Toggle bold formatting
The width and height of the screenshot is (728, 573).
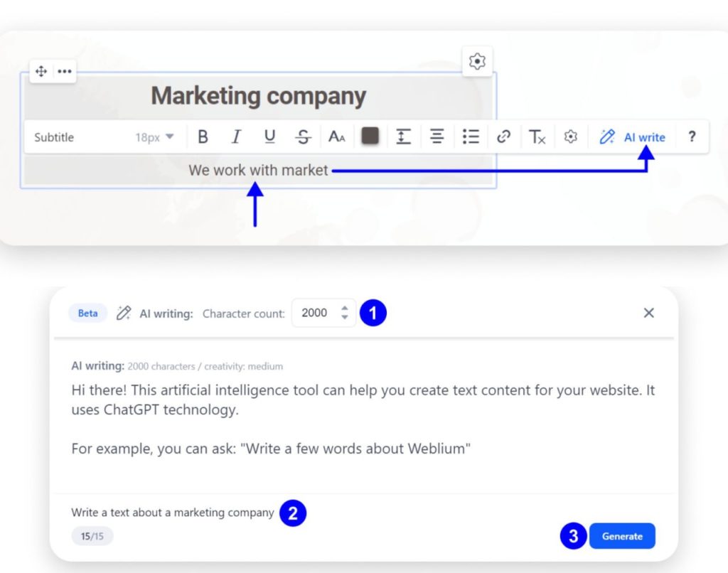click(203, 136)
